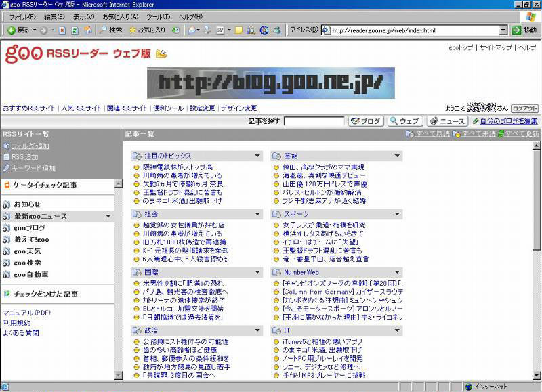Open article iTunes5と相性の悪いアプリ
The height and width of the screenshot is (392, 542).
[322, 342]
